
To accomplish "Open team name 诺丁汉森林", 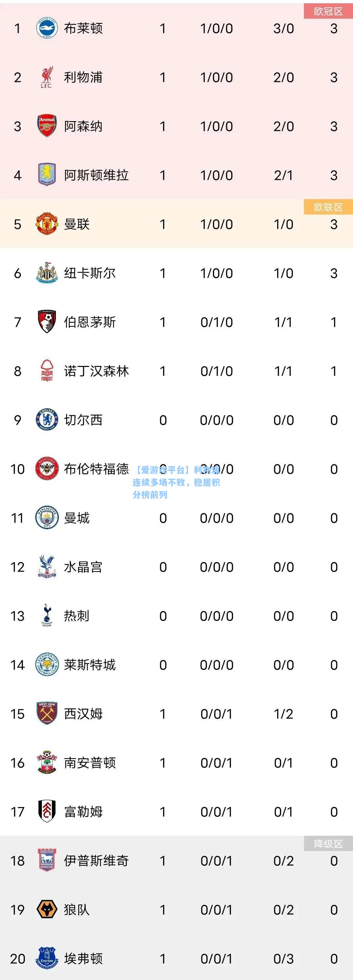I will point(96,371).
